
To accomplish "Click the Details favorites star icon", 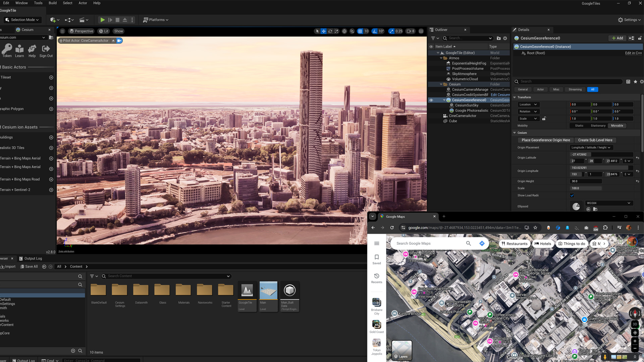I will (635, 81).
